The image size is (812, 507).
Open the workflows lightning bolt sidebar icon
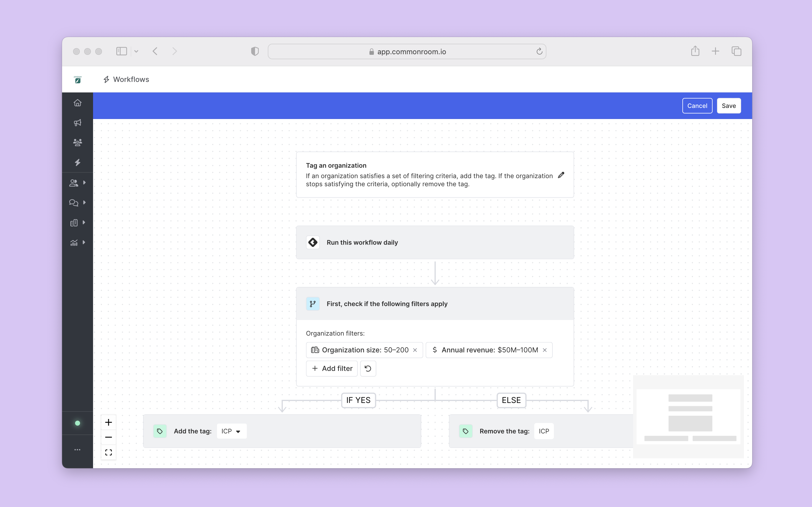coord(78,163)
